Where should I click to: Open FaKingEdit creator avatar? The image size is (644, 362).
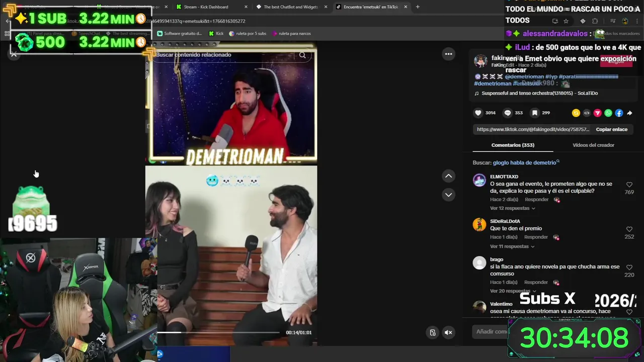pos(481,61)
